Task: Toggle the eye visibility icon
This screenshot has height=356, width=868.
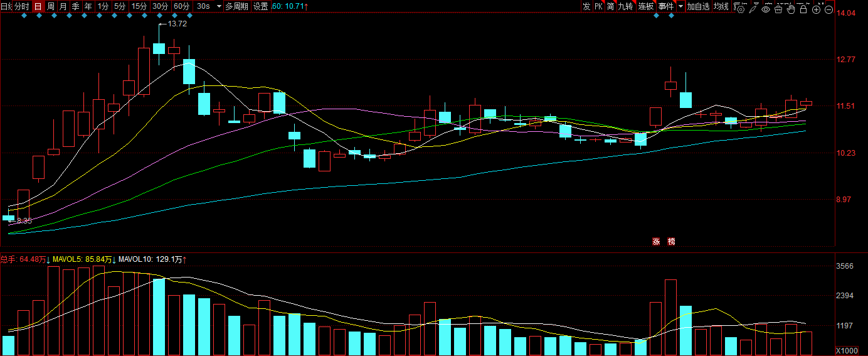Action: [x=766, y=9]
